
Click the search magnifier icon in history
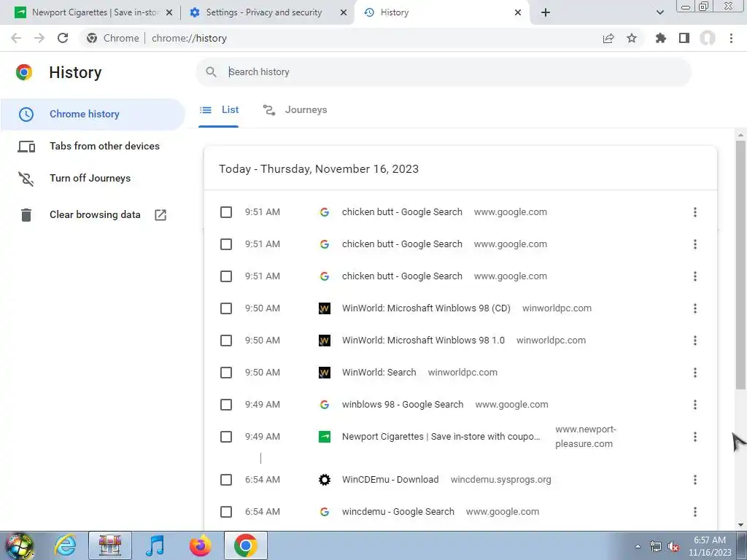(x=211, y=72)
